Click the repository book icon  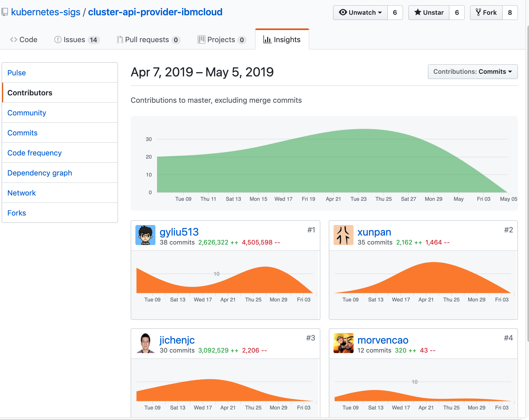click(x=4, y=12)
